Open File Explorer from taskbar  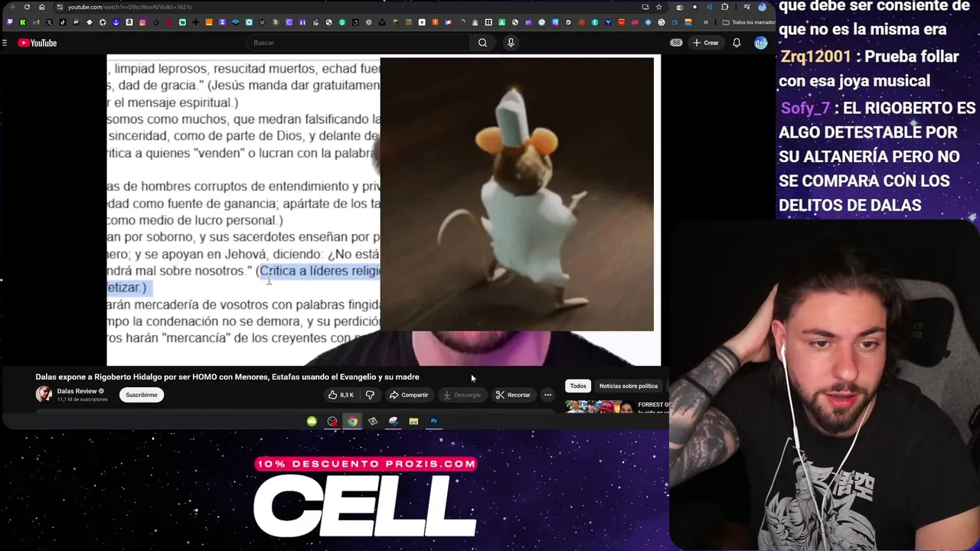[x=413, y=421]
